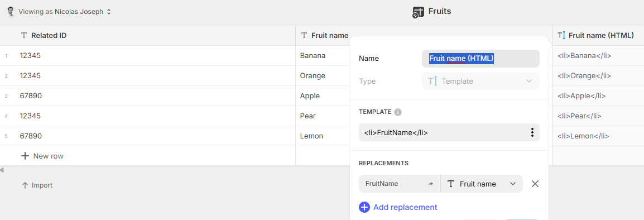Open the Fruit name column replacement dropdown

point(482,184)
